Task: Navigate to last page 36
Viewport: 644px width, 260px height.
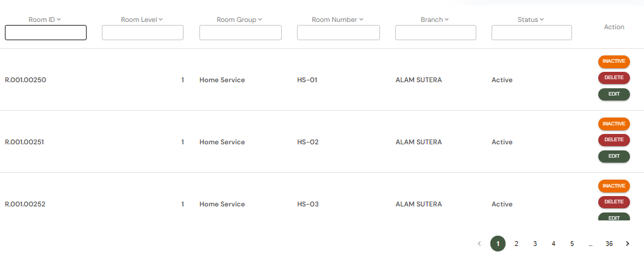Action: (x=609, y=244)
